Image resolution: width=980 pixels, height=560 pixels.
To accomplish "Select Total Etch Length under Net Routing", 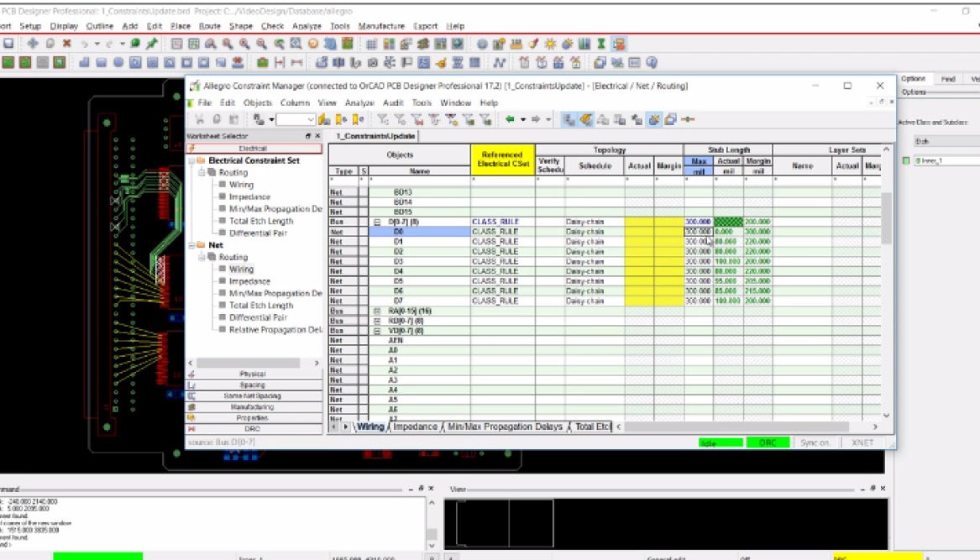I will [260, 306].
